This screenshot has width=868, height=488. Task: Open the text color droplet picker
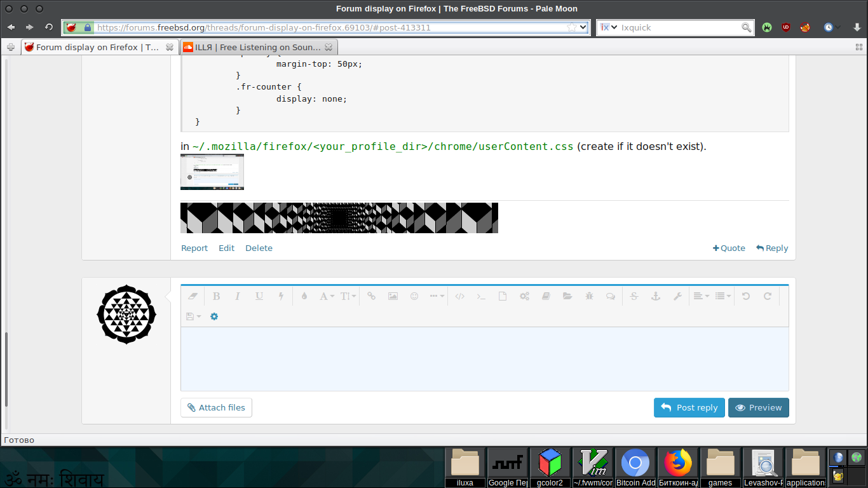[x=304, y=296]
